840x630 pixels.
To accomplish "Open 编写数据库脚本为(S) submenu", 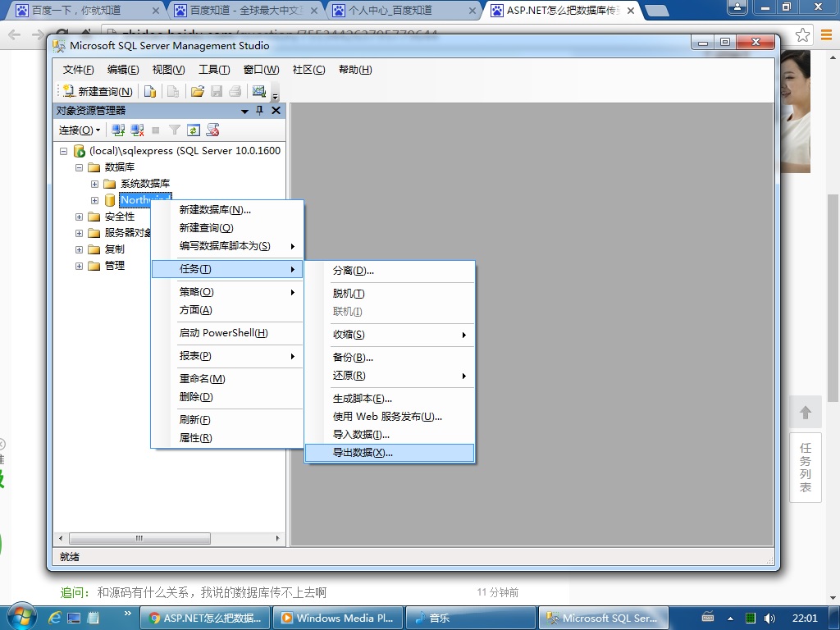I will (227, 246).
